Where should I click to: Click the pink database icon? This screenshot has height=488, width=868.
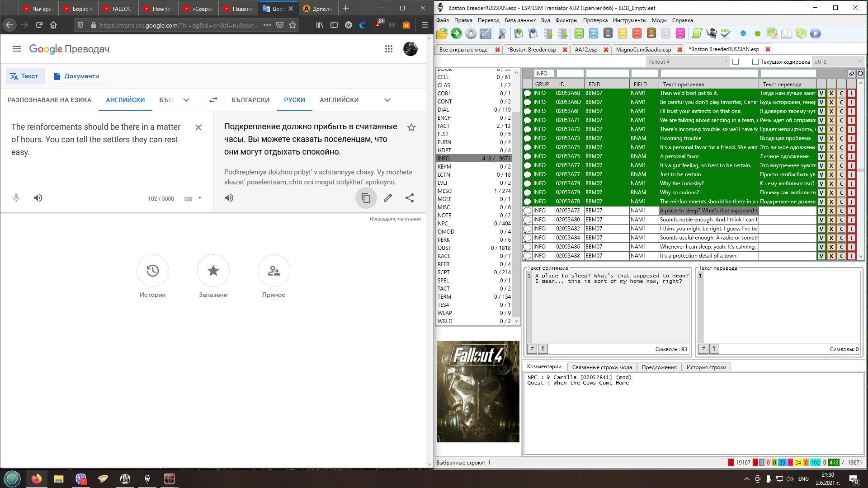680,33
